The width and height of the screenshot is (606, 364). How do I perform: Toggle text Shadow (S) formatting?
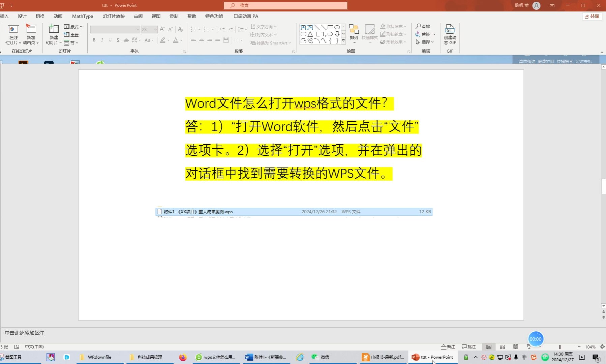pyautogui.click(x=118, y=40)
